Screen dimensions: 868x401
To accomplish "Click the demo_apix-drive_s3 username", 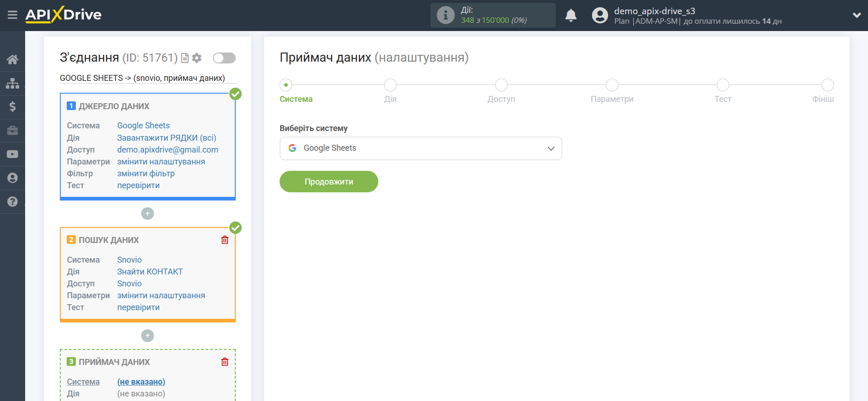I will click(654, 11).
